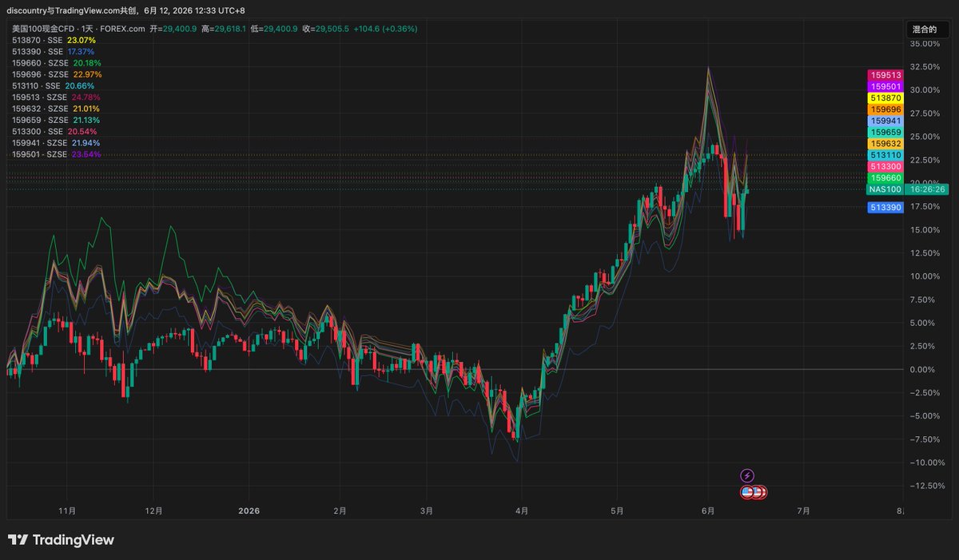Click the 2月 time axis label

(340, 510)
